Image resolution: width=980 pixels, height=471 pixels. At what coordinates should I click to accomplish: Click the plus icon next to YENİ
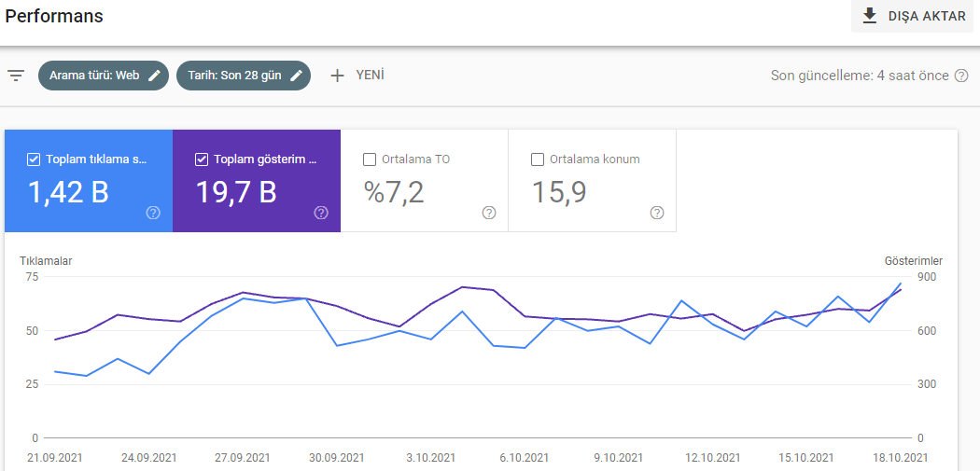coord(337,76)
